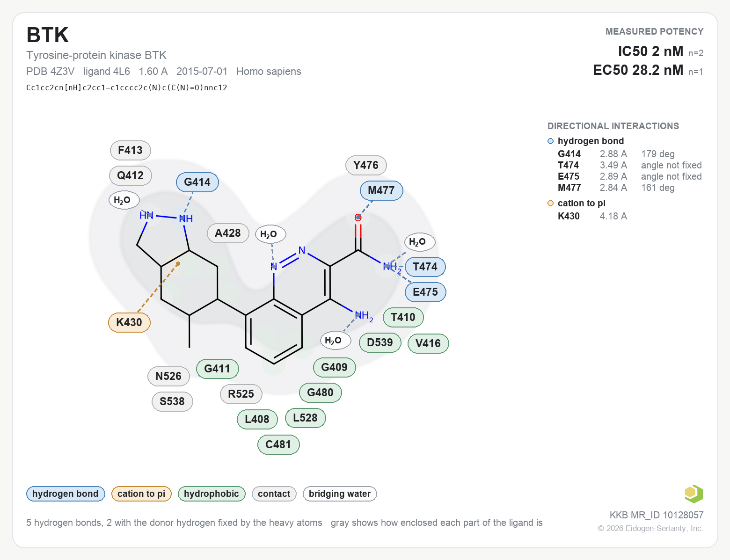Select the G411 residue label
The image size is (730, 560).
point(218,369)
